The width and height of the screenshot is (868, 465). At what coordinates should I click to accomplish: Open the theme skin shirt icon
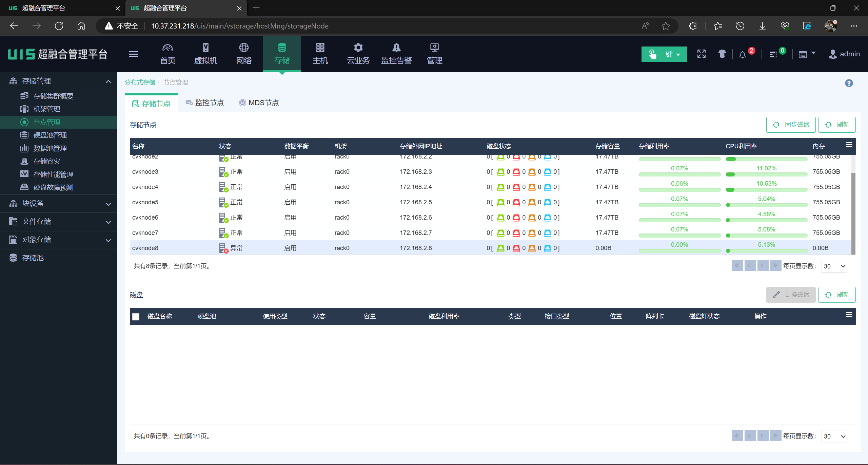click(x=722, y=54)
